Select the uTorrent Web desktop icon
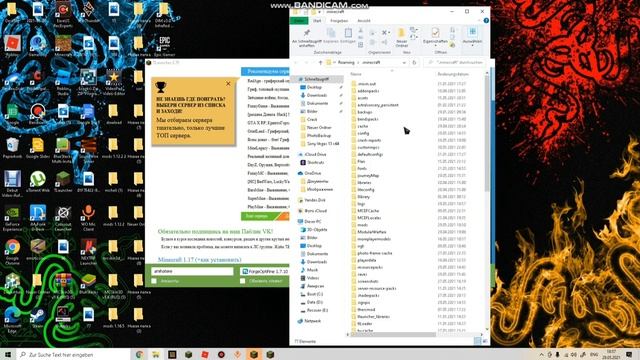Screen dimensions: 640x360 pyautogui.click(x=38, y=182)
